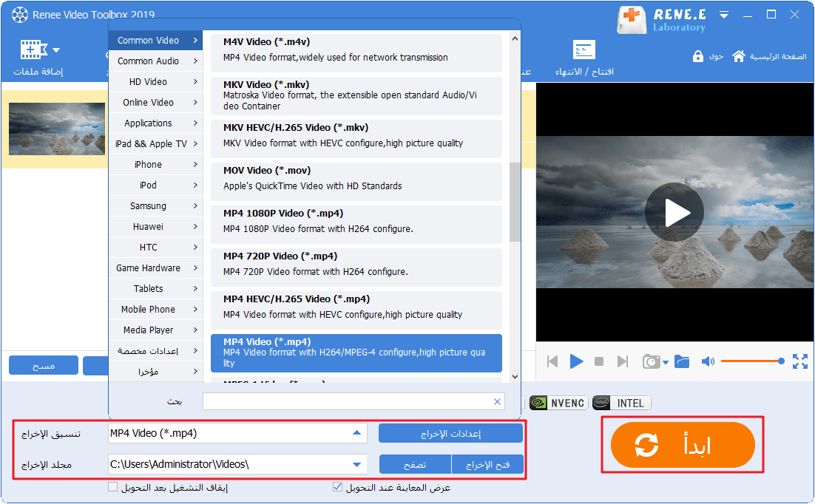
Task: Select the Common Video category
Action: point(156,40)
